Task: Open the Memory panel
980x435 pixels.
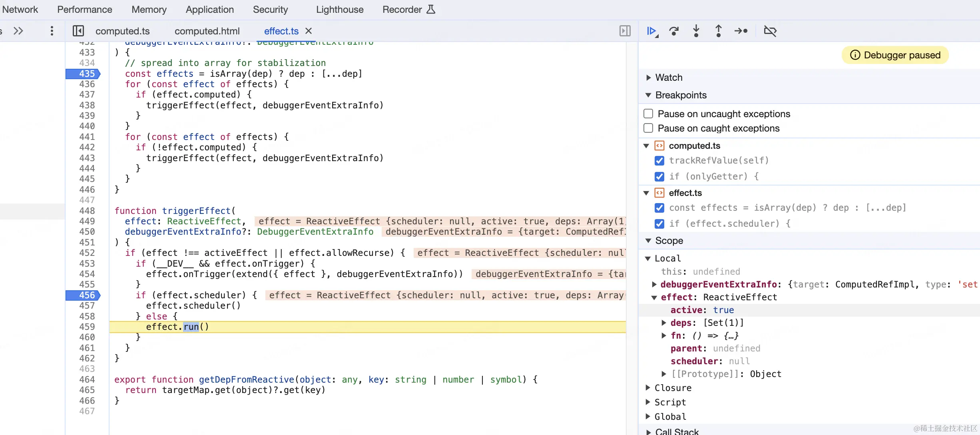Action: pyautogui.click(x=149, y=10)
